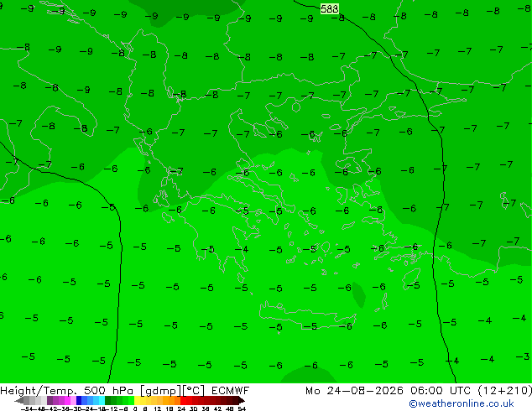This screenshot has width=532, height=411.
Task: Click the '06:00 UTC' time label
Action: click(x=441, y=391)
